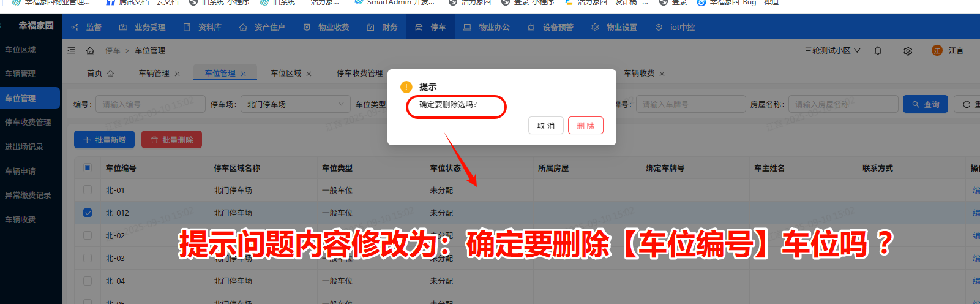980x304 pixels.
Task: Click the notification bell icon
Action: pos(878,51)
